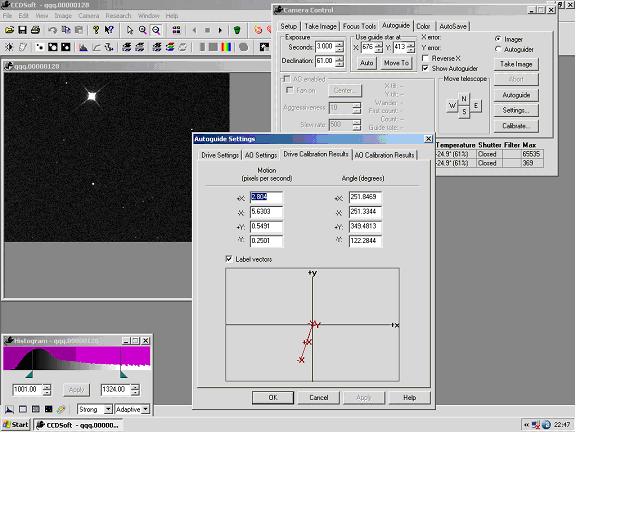Adjust the guide star Y spinner
Screen dimensions: 640x512
click(411, 47)
